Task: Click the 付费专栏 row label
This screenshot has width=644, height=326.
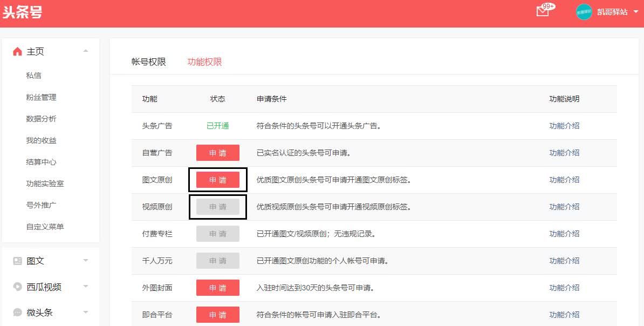Action: pyautogui.click(x=157, y=234)
